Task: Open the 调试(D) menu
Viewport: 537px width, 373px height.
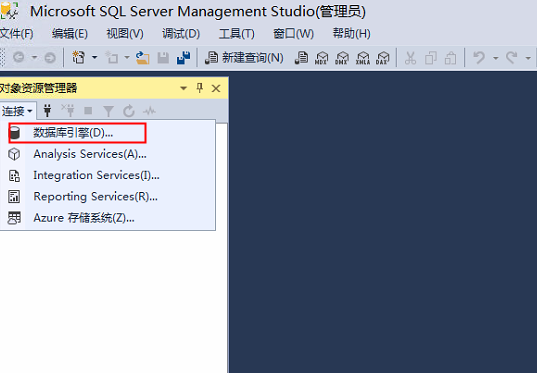Action: pyautogui.click(x=180, y=34)
